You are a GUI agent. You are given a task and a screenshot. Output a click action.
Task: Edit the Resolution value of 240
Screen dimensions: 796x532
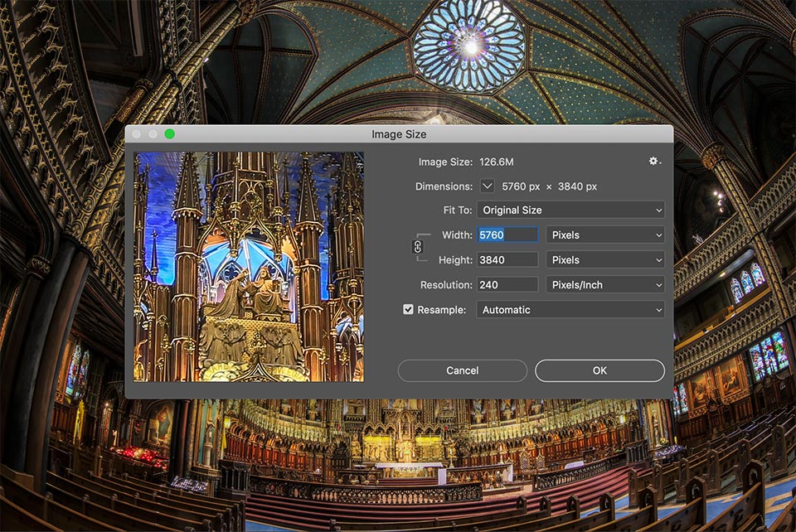point(507,284)
